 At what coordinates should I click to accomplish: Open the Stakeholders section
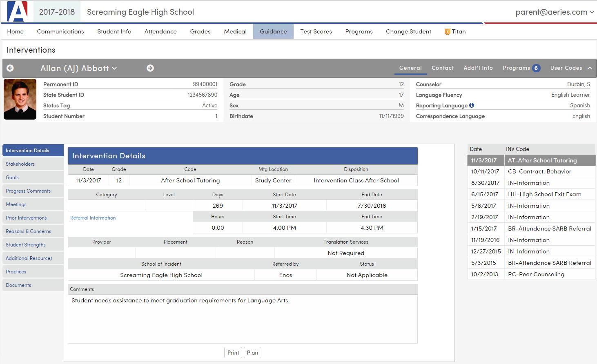tap(33, 164)
